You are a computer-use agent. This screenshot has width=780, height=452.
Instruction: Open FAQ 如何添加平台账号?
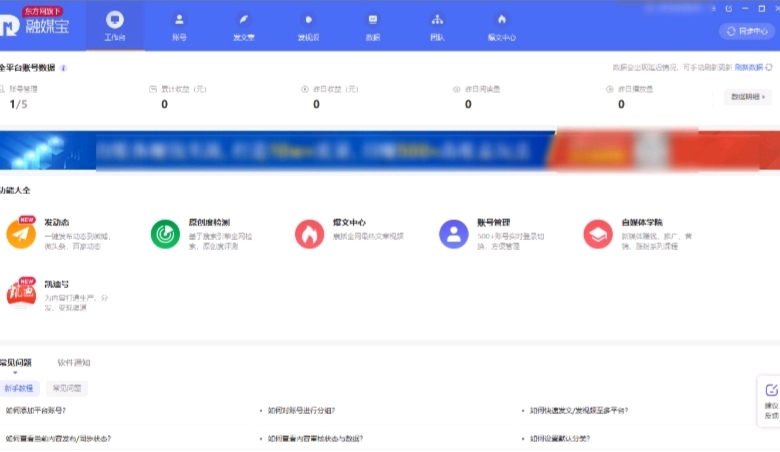click(36, 411)
